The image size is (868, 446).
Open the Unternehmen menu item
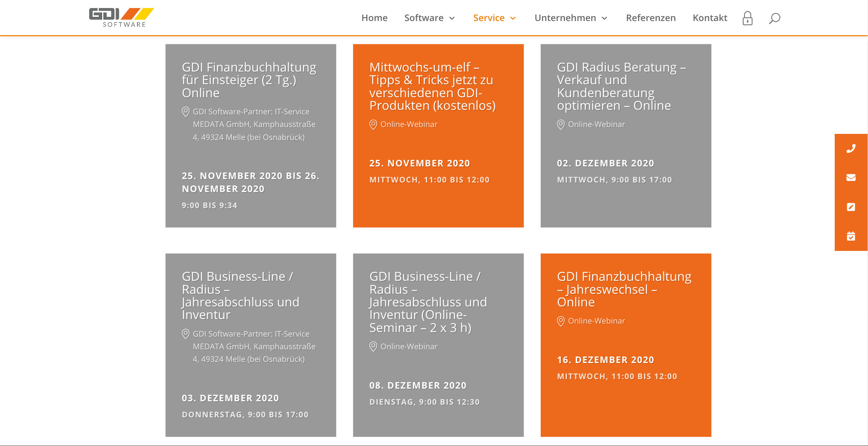[565, 18]
